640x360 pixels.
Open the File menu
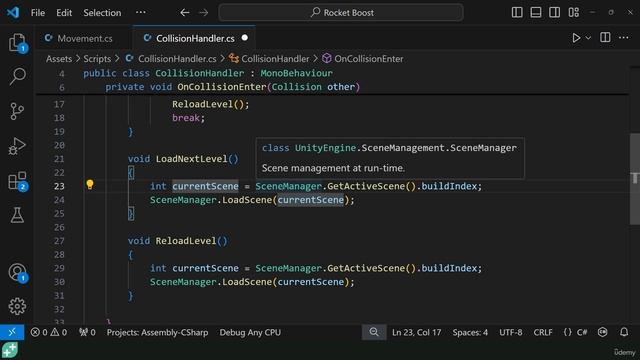[x=38, y=13]
